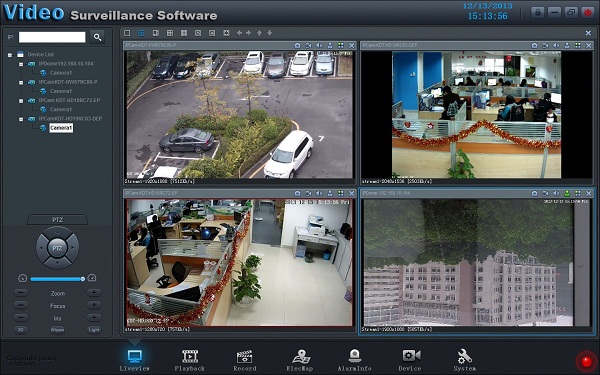Open the Device tab
This screenshot has height=375, width=600.
410,360
